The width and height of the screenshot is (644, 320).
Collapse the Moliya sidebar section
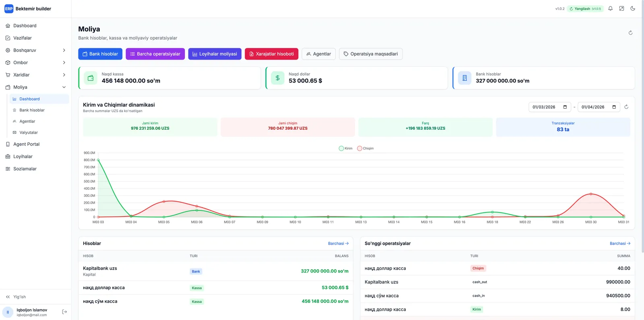tap(36, 87)
